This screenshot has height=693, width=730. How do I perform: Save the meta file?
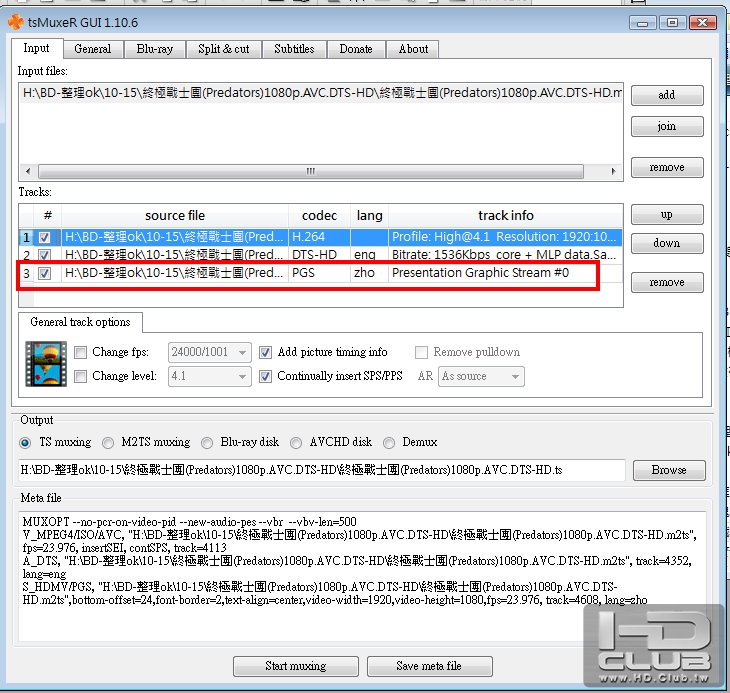(x=429, y=666)
